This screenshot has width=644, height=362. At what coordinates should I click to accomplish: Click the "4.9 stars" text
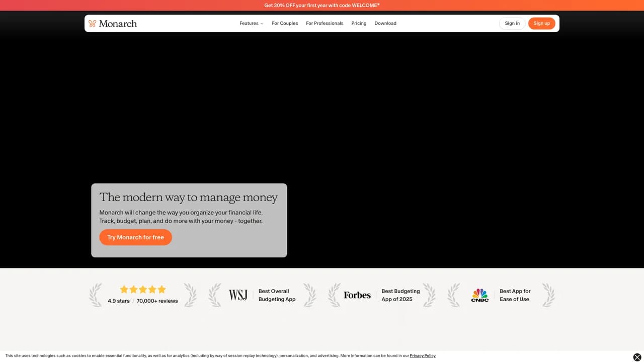pyautogui.click(x=119, y=301)
